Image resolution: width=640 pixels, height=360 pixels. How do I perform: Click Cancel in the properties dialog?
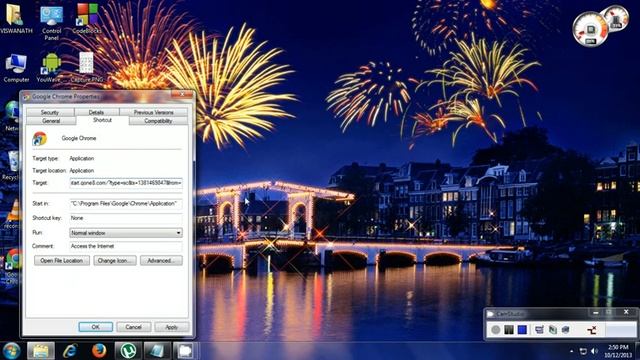click(133, 327)
